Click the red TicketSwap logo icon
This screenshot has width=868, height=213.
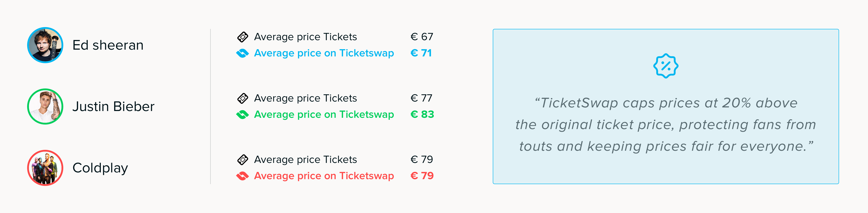pos(243,176)
